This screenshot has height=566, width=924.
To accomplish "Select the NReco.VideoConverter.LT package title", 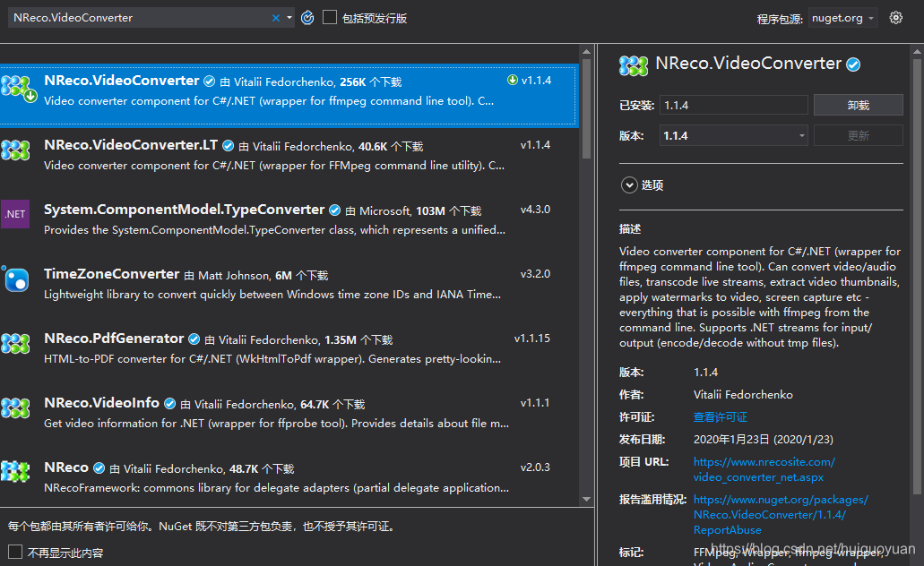I will point(131,145).
